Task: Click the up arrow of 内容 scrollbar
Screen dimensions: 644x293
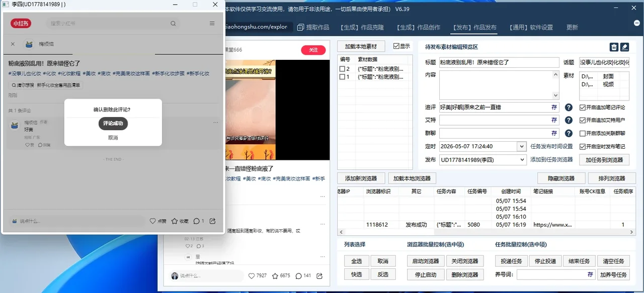Action: tap(555, 75)
